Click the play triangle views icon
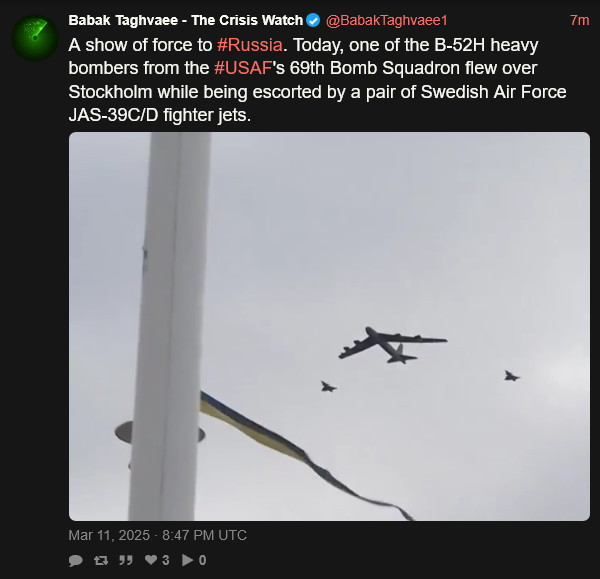Image resolution: width=600 pixels, height=579 pixels. click(188, 560)
